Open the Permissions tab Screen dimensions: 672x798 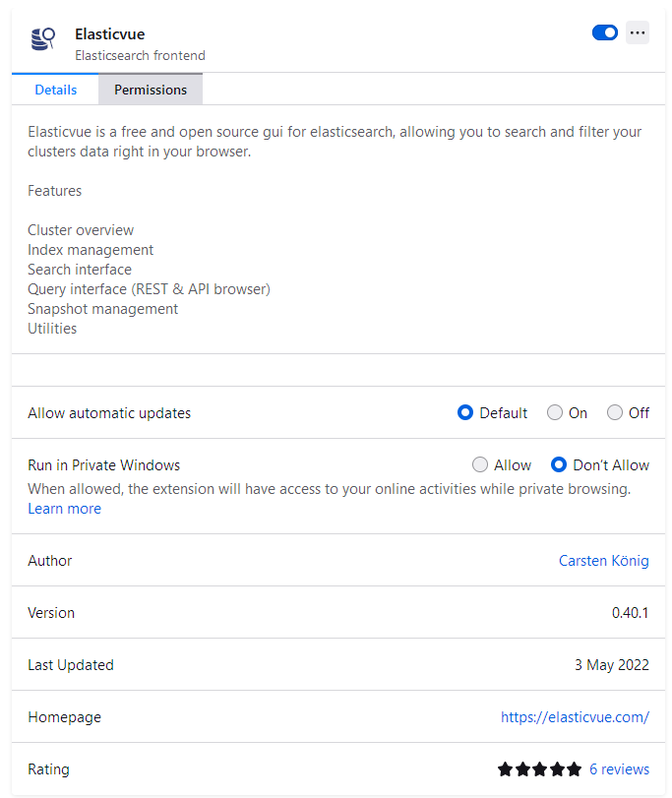coord(150,90)
